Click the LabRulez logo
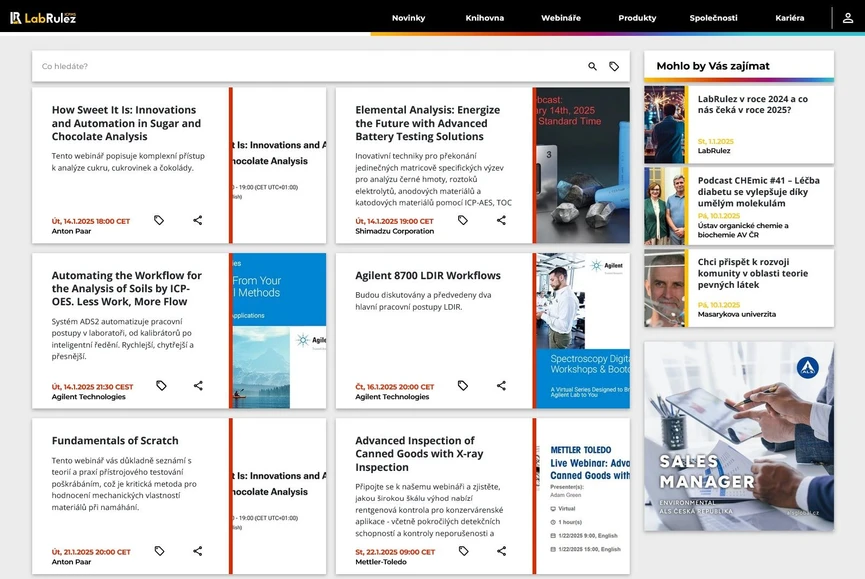This screenshot has width=865, height=579. [x=42, y=18]
